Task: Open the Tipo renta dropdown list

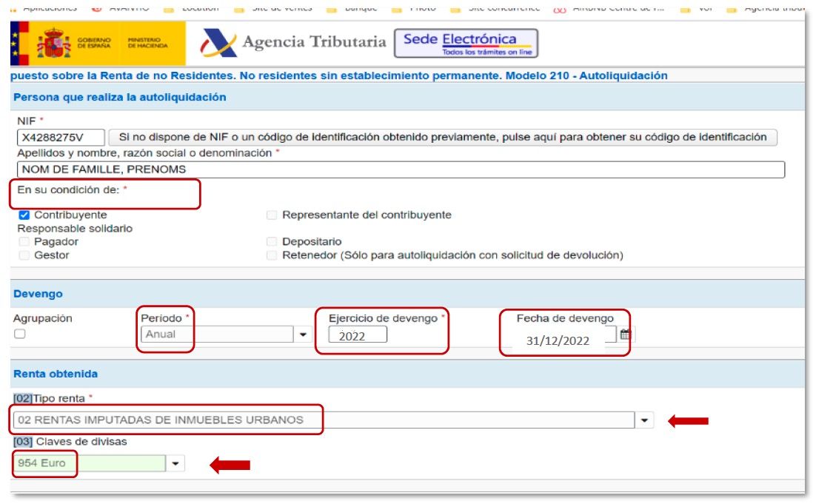Action: (x=644, y=420)
